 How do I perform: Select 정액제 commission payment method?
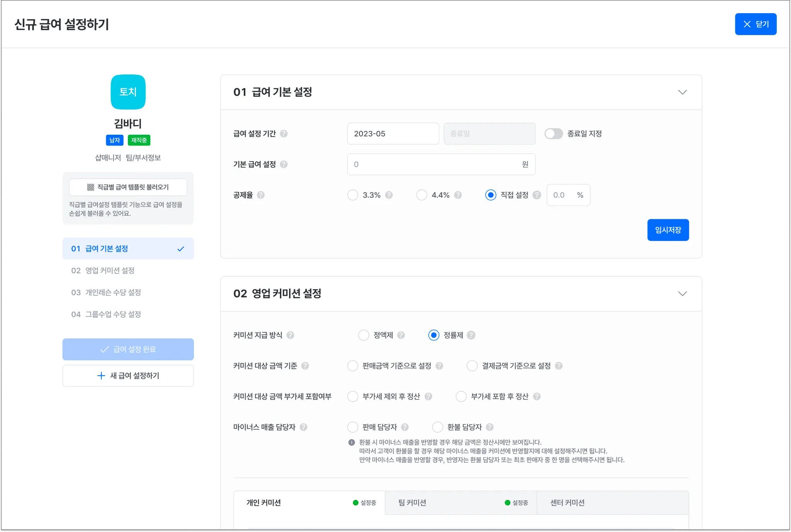[x=363, y=335]
